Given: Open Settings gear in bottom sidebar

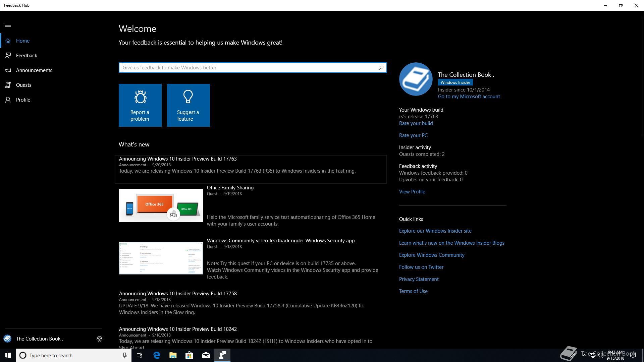Looking at the screenshot, I should coord(99,339).
